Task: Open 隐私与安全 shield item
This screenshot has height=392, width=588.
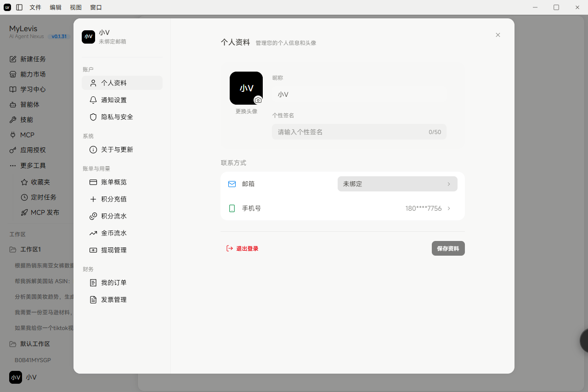Action: tap(122, 117)
